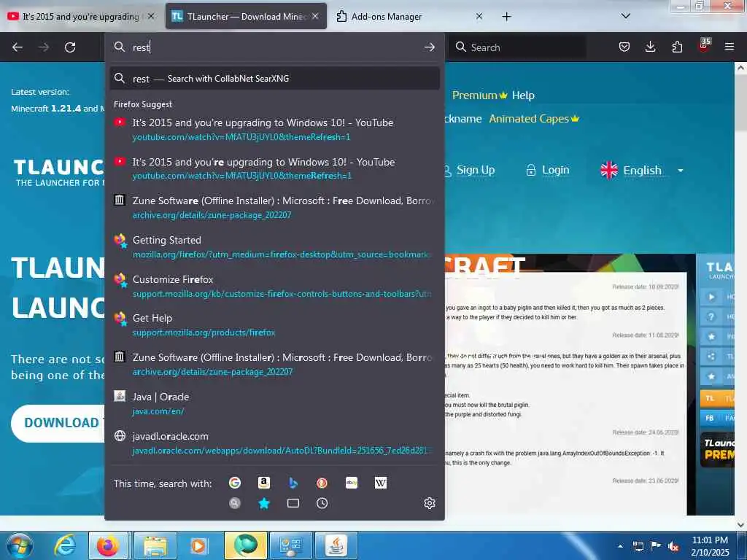This screenshot has height=560, width=747.
Task: Click the play icon in TLauncher sidebar
Action: pyautogui.click(x=711, y=297)
